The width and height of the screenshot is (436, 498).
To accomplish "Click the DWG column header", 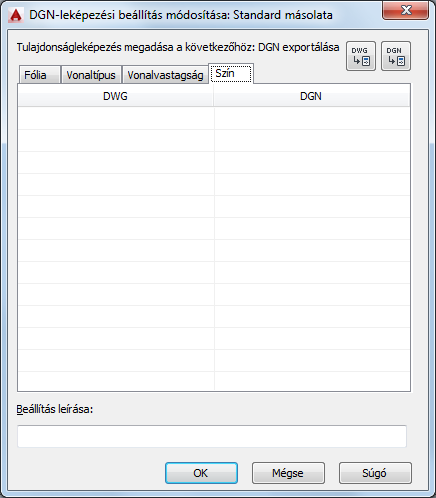I will pyautogui.click(x=115, y=96).
